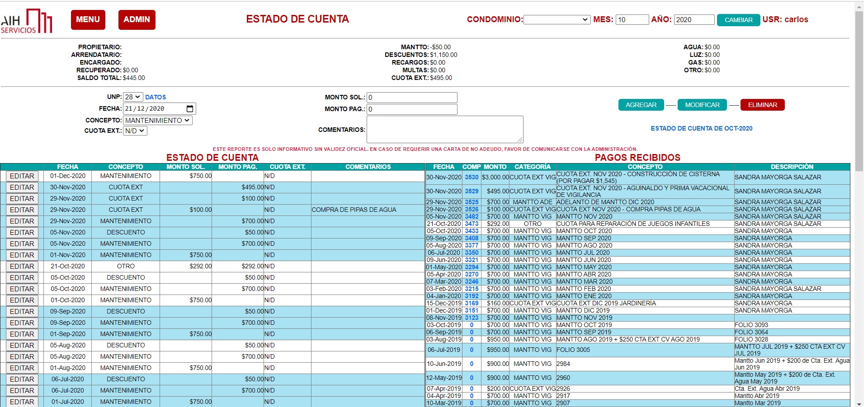Click the AIH Servicios logo
868x407 pixels.
coord(26,21)
